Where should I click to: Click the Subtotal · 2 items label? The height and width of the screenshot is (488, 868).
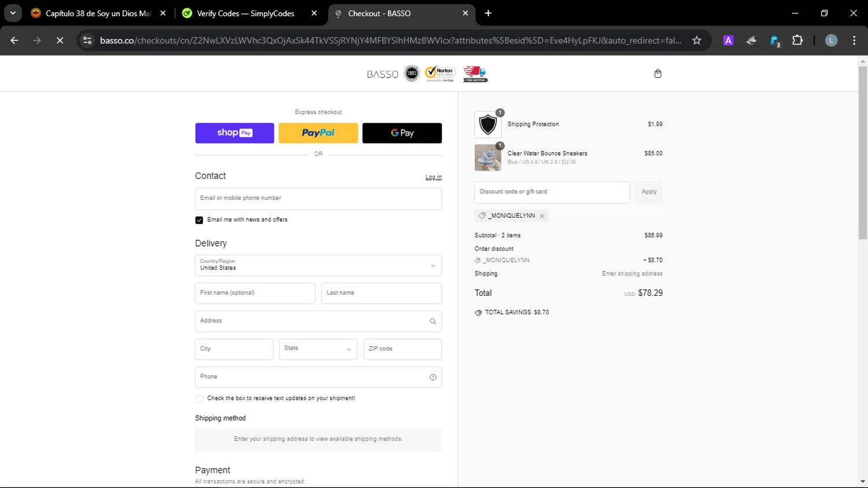pos(498,236)
